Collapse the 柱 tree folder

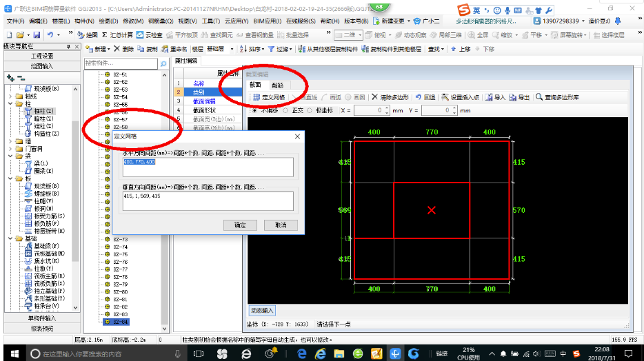pyautogui.click(x=10, y=104)
